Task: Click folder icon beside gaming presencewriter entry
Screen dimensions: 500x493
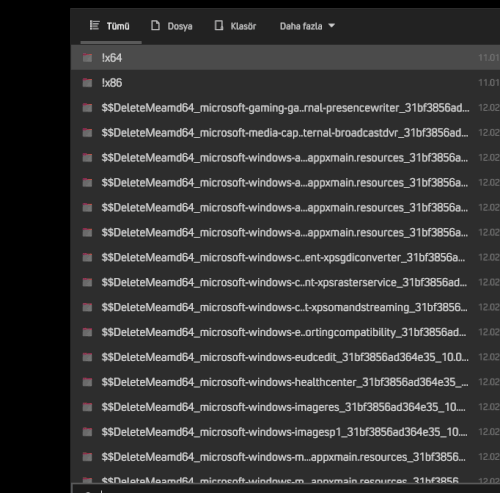Action: pos(87,108)
